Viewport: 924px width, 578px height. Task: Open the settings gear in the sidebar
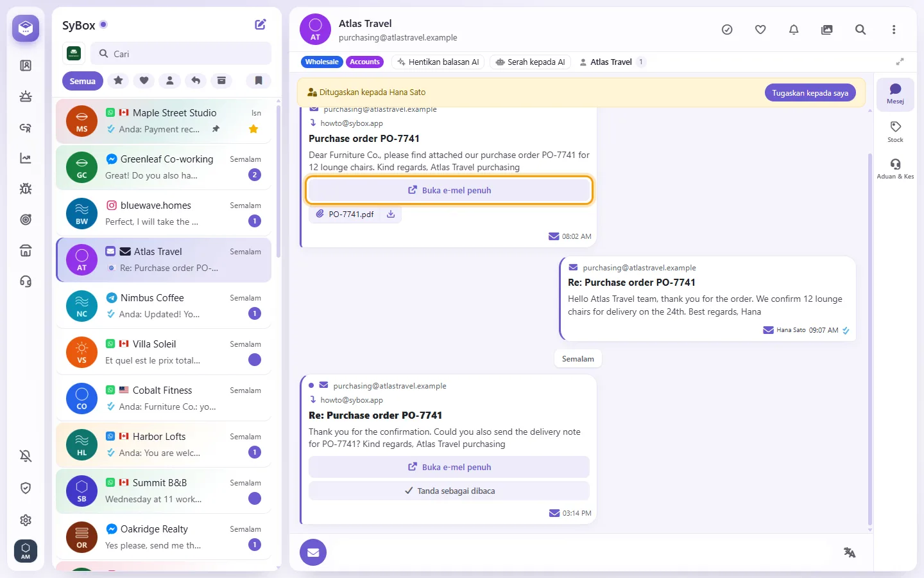(26, 520)
